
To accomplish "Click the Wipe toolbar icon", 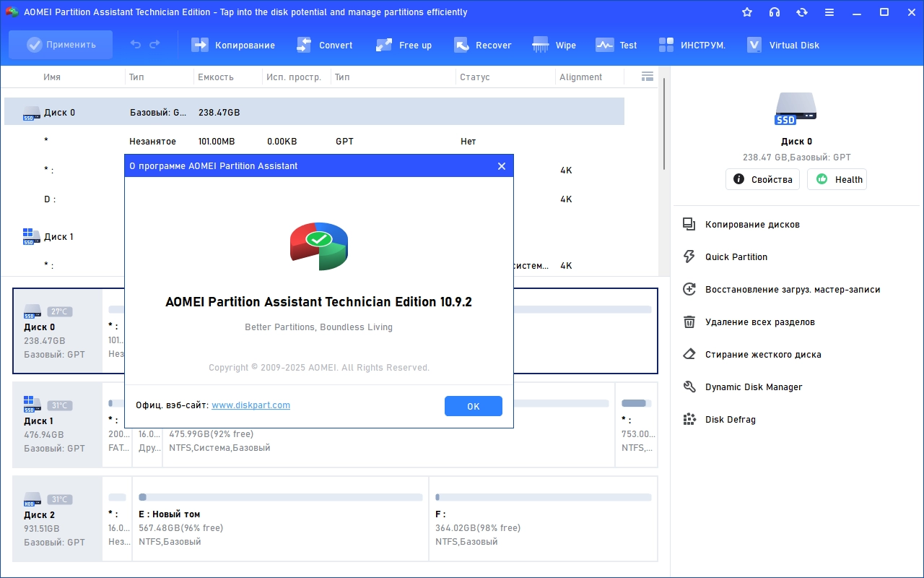I will click(x=541, y=45).
